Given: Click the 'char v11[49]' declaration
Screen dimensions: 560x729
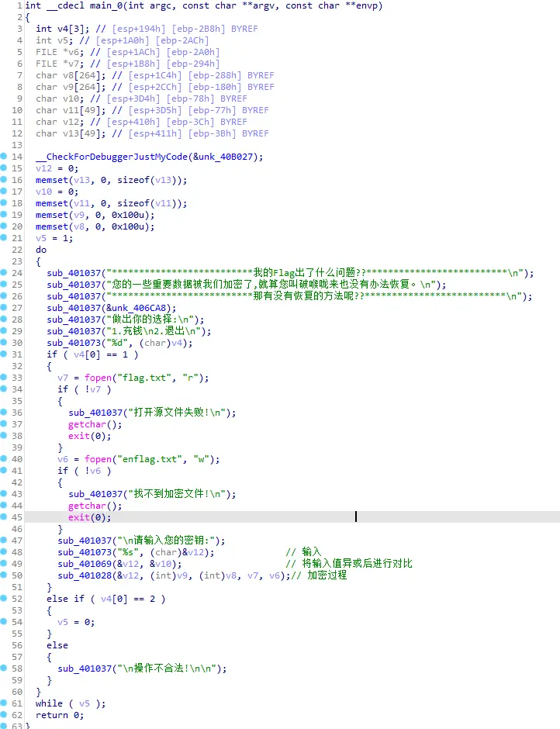Looking at the screenshot, I should click(71, 110).
